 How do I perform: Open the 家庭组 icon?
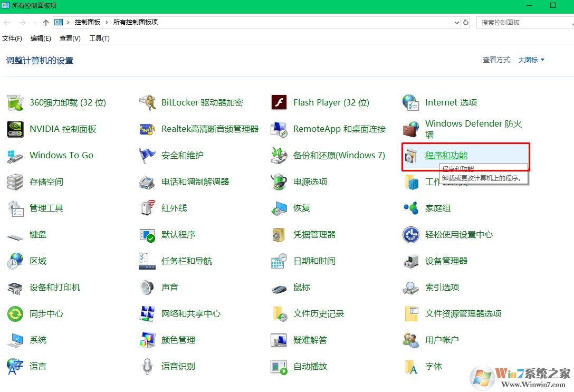(x=411, y=208)
